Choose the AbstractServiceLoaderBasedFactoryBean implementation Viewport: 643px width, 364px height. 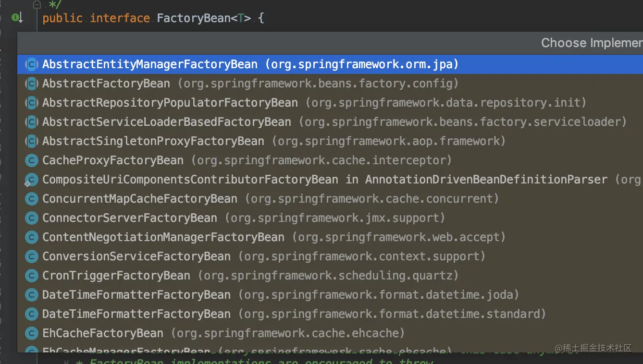(166, 121)
